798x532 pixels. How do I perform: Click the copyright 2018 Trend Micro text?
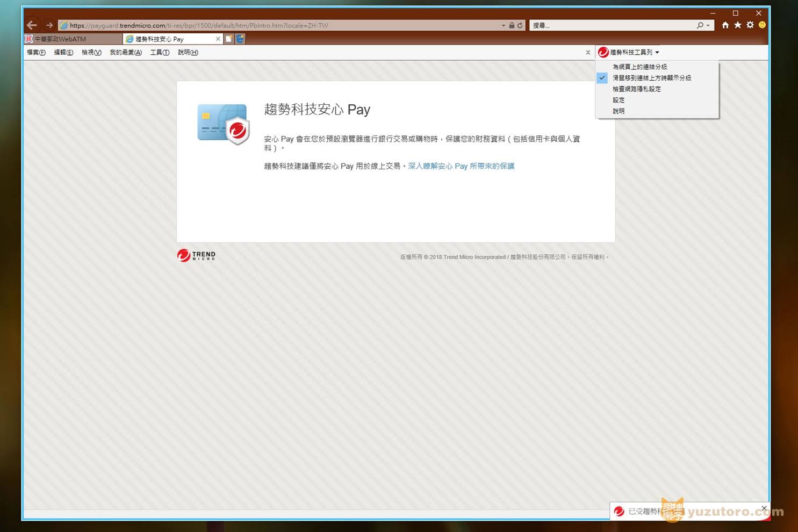(x=504, y=257)
